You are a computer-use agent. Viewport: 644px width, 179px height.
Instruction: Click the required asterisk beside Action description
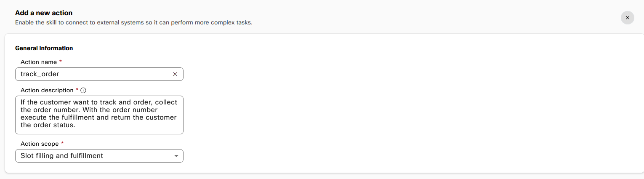coord(77,90)
